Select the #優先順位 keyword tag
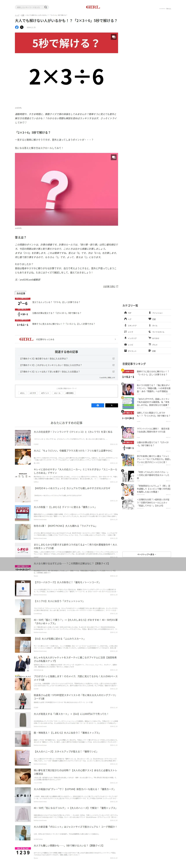The image size is (186, 868). pyautogui.click(x=70, y=393)
